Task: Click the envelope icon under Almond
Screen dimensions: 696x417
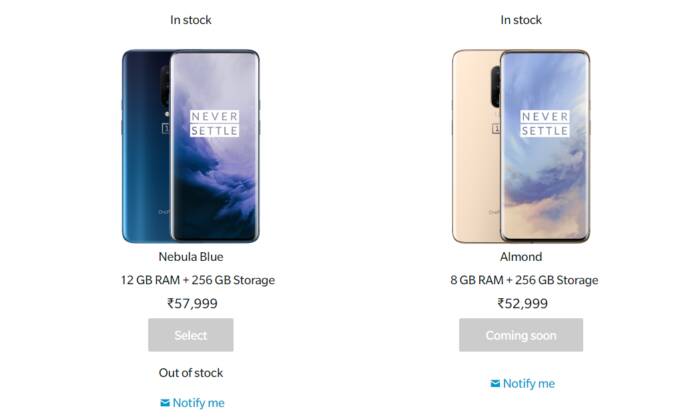Action: coord(495,383)
